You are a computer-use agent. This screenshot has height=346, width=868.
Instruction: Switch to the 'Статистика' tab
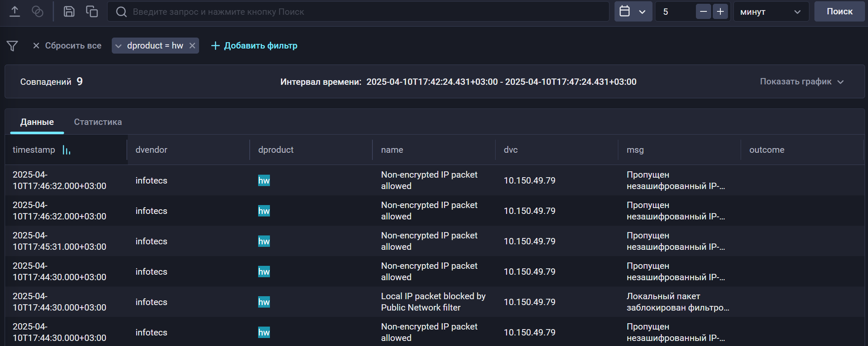coord(98,122)
